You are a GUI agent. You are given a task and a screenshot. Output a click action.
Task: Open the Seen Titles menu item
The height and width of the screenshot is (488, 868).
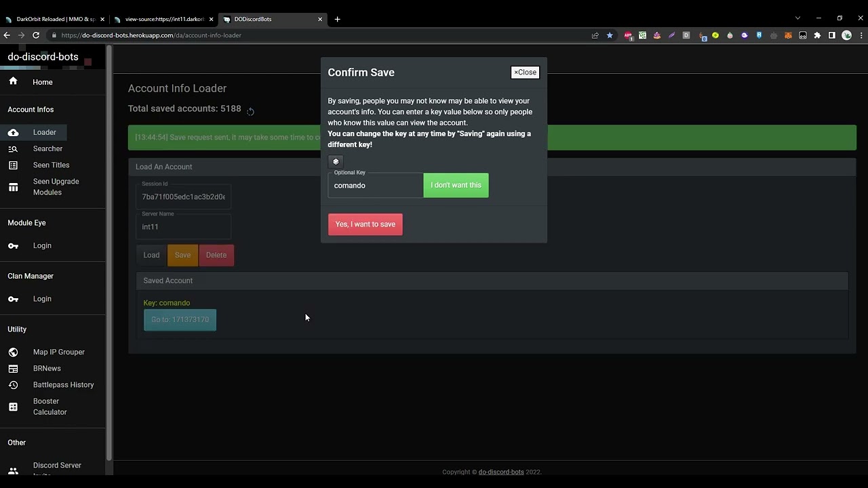(x=51, y=165)
